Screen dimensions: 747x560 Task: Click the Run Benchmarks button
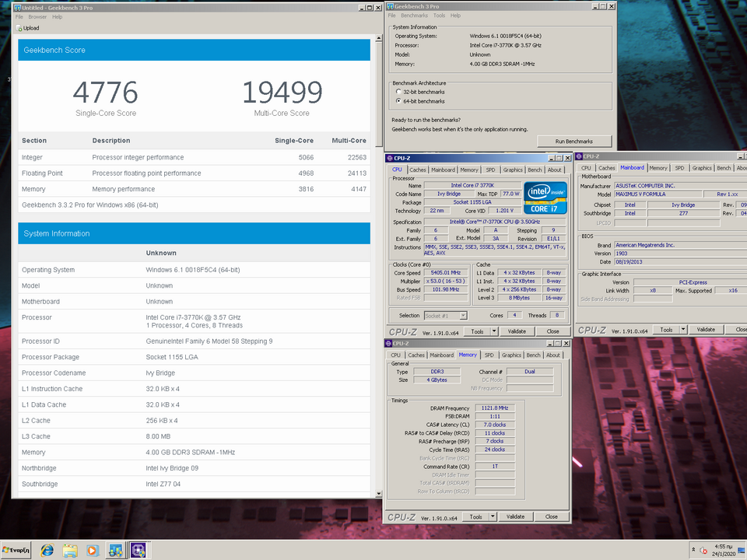click(x=574, y=141)
